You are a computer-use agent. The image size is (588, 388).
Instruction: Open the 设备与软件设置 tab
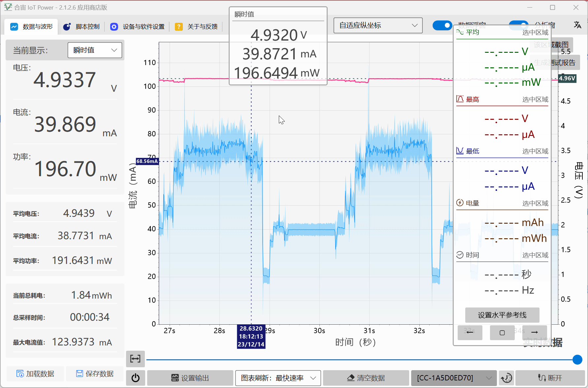tap(138, 27)
